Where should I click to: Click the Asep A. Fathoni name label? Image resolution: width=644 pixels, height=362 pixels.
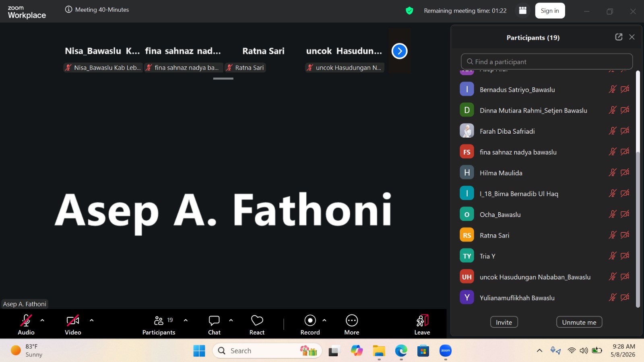pyautogui.click(x=25, y=304)
